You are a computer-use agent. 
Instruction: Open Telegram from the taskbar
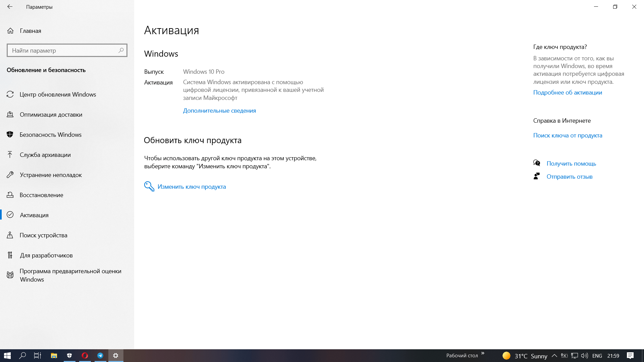pyautogui.click(x=100, y=356)
